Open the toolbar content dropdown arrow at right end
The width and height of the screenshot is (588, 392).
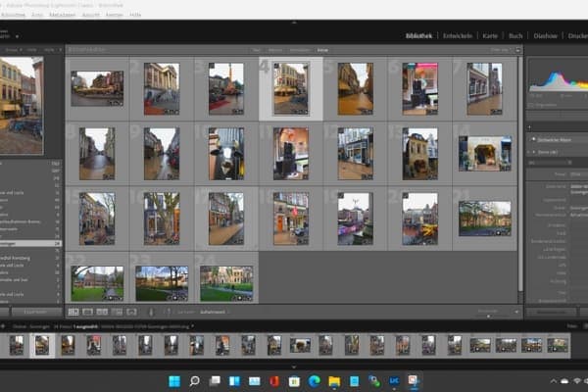[516, 312]
